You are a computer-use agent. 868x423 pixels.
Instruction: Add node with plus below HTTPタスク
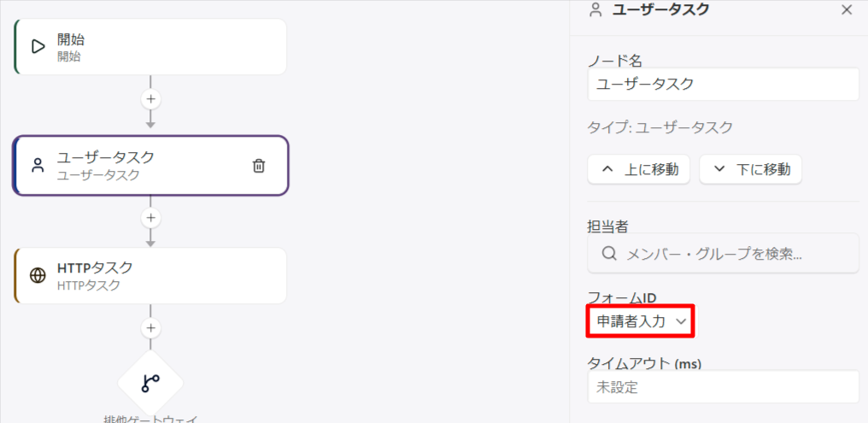(150, 328)
